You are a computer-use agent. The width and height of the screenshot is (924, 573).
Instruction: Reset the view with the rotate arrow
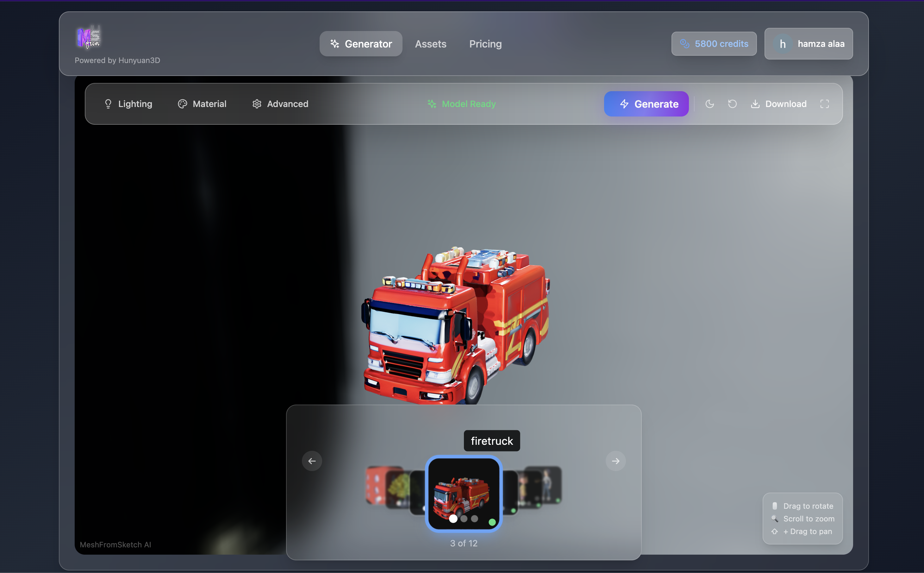pos(732,104)
